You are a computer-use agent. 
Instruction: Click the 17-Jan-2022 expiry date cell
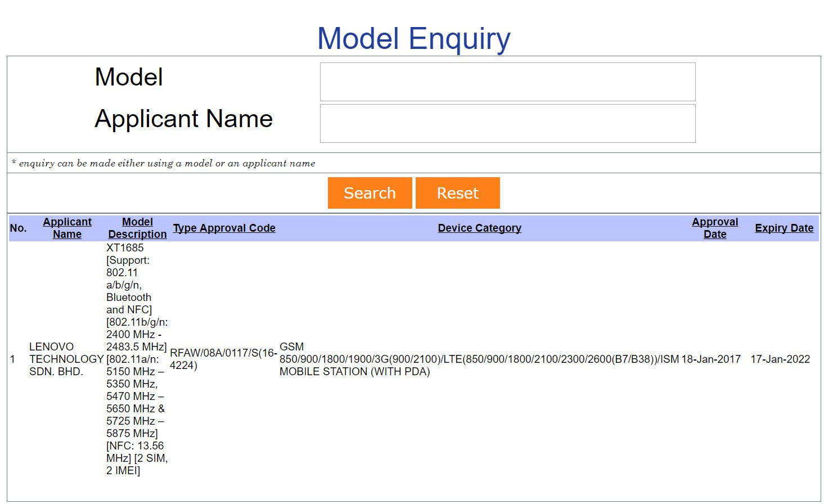[780, 359]
